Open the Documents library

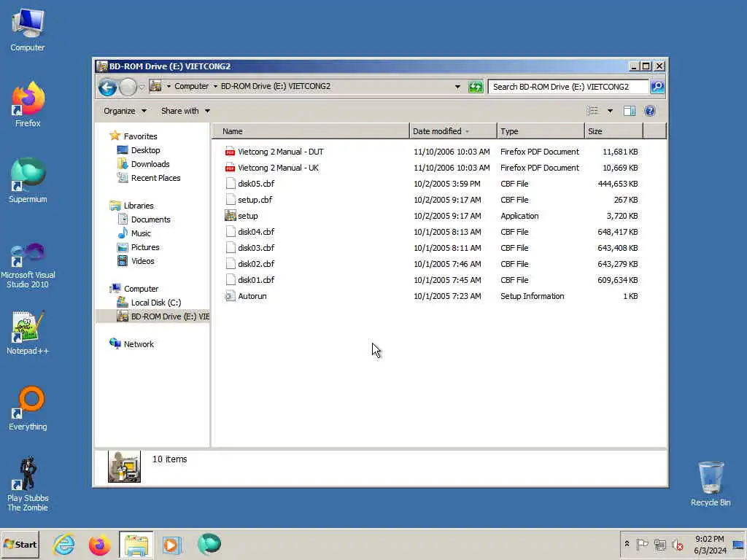pos(150,219)
